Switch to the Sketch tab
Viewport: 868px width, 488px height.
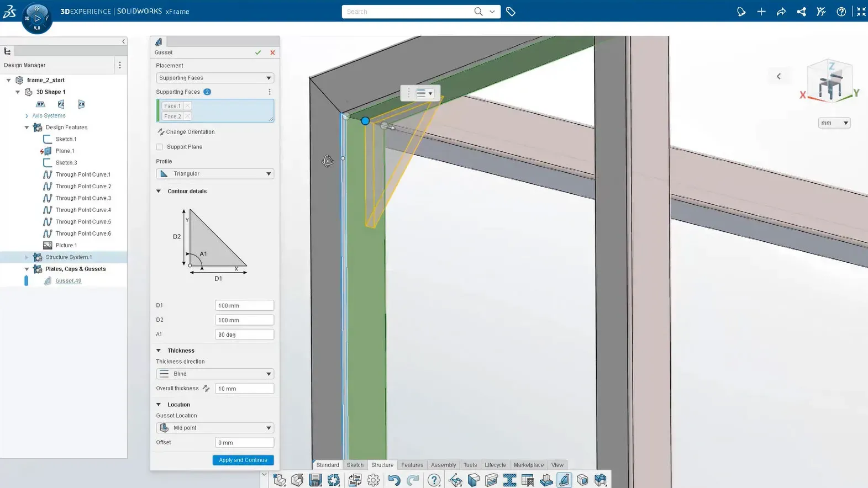coord(355,465)
